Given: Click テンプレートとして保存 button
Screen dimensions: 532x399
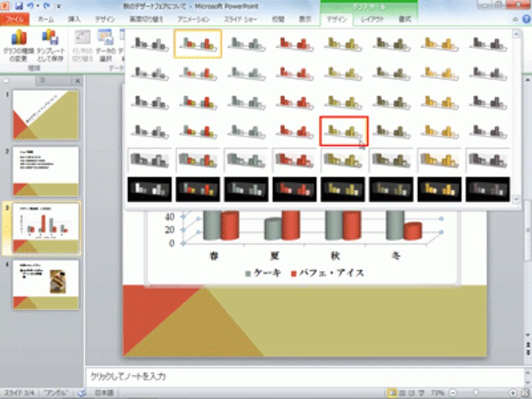Looking at the screenshot, I should [51, 45].
